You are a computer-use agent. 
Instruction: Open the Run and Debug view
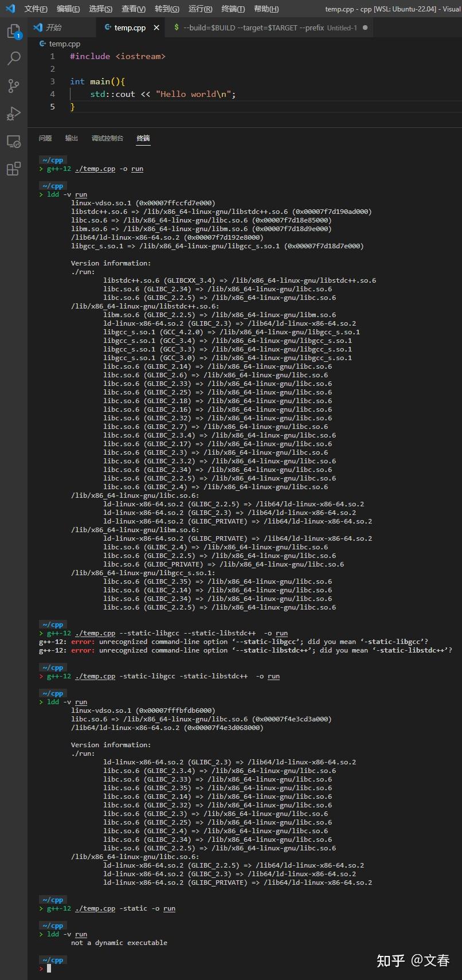(13, 114)
